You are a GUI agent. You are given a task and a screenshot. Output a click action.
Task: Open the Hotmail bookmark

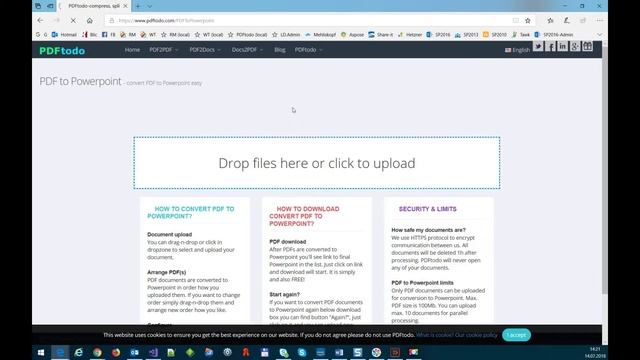[x=64, y=35]
